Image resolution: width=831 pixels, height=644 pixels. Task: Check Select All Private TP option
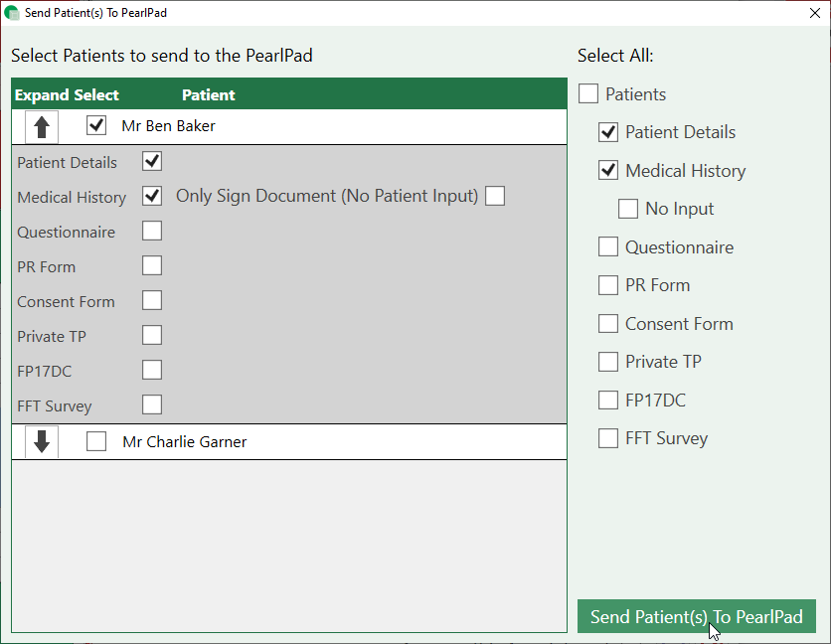tap(608, 362)
